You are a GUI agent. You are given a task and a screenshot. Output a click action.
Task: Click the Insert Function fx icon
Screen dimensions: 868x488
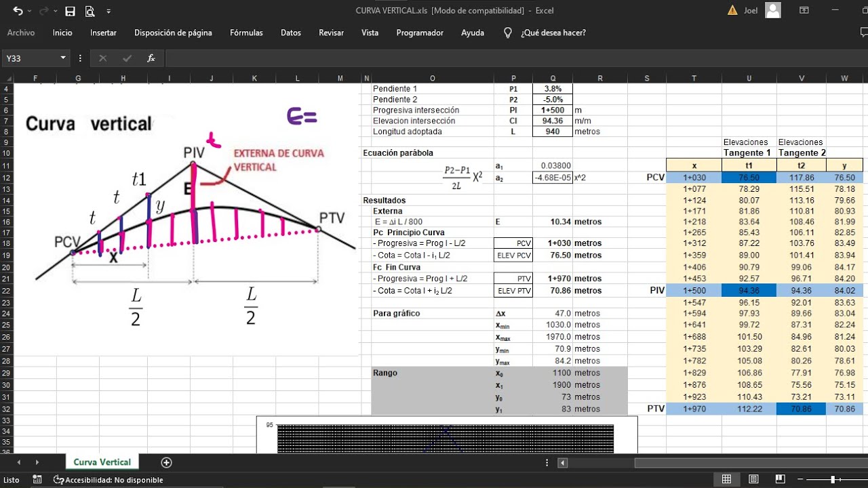[x=151, y=58]
